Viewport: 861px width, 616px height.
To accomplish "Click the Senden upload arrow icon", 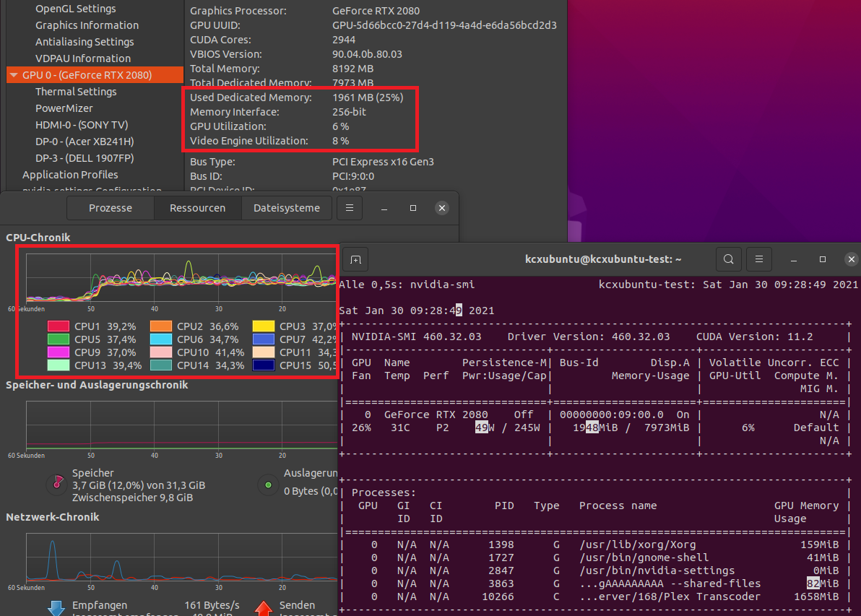I will pyautogui.click(x=264, y=608).
